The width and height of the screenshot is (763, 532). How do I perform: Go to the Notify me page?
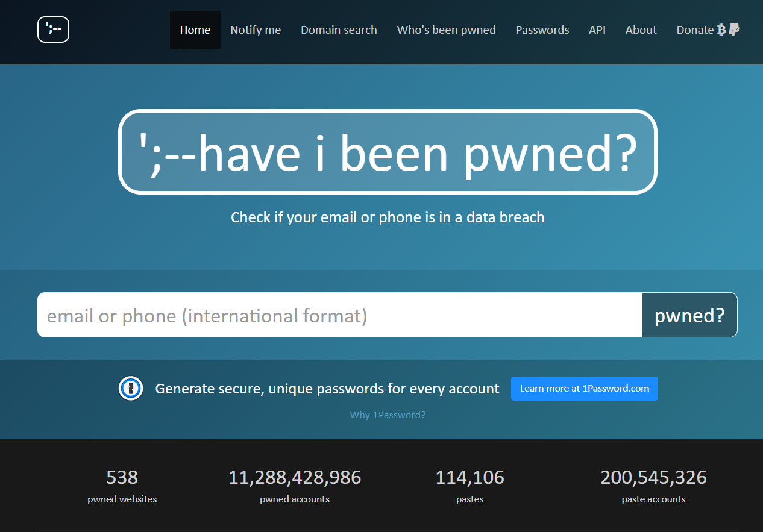pos(256,30)
